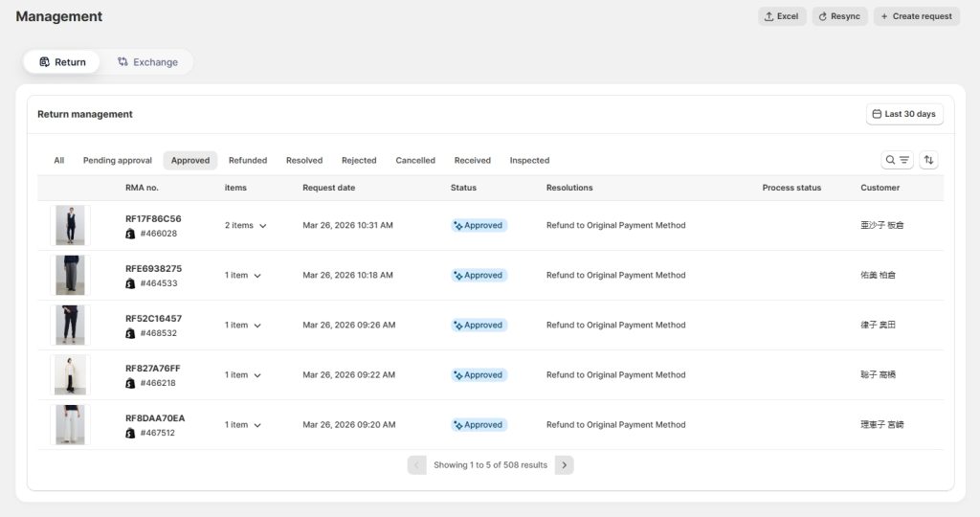Export the return list to Excel

[x=781, y=16]
